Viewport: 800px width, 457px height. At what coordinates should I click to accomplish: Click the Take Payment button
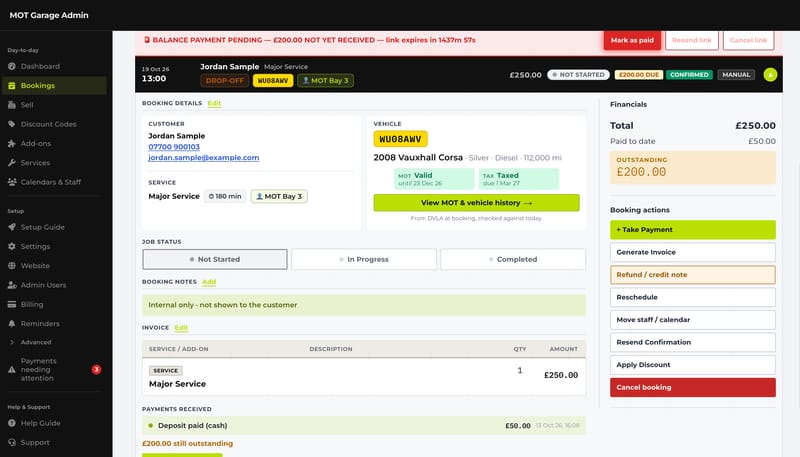(x=693, y=230)
